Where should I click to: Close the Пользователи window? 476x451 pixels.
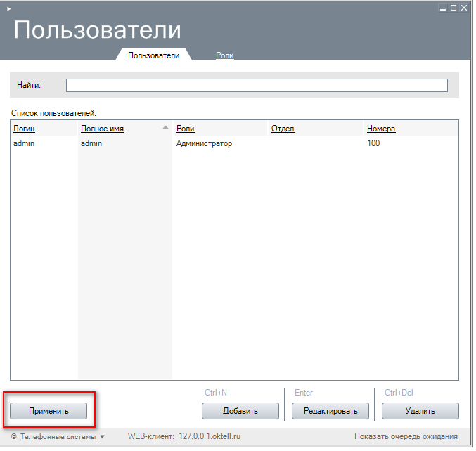point(465,8)
